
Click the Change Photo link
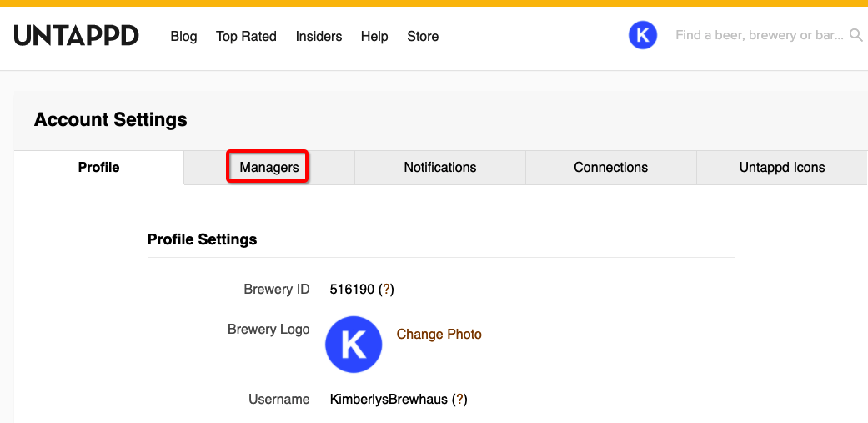pos(439,335)
